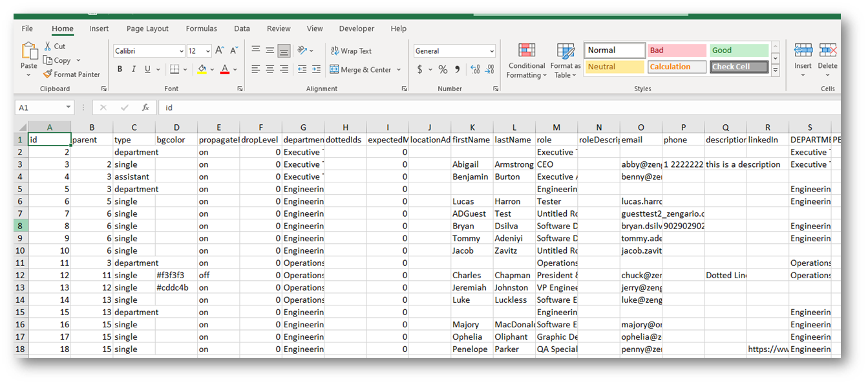Click the Increase Decimal icon
Screen dimensions: 868x385
475,69
